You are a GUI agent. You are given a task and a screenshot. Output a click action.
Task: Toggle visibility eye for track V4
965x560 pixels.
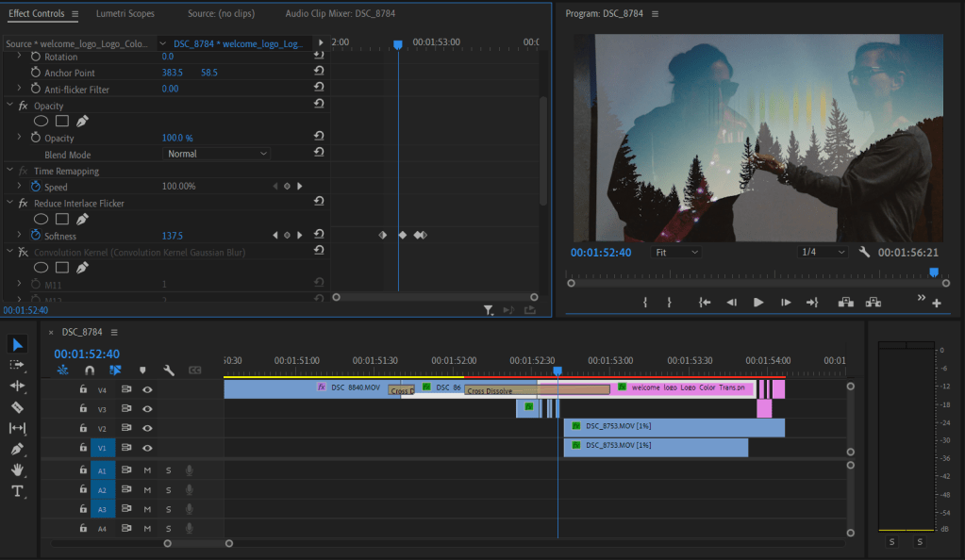147,389
